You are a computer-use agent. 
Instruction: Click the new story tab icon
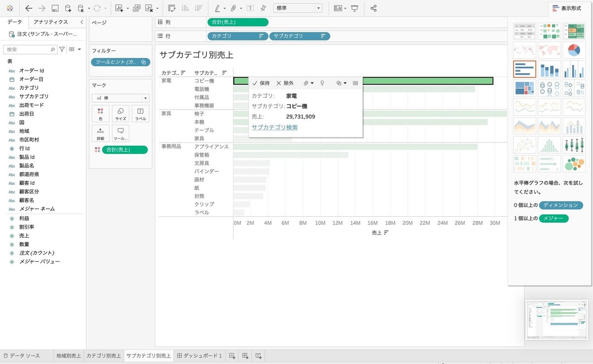258,356
